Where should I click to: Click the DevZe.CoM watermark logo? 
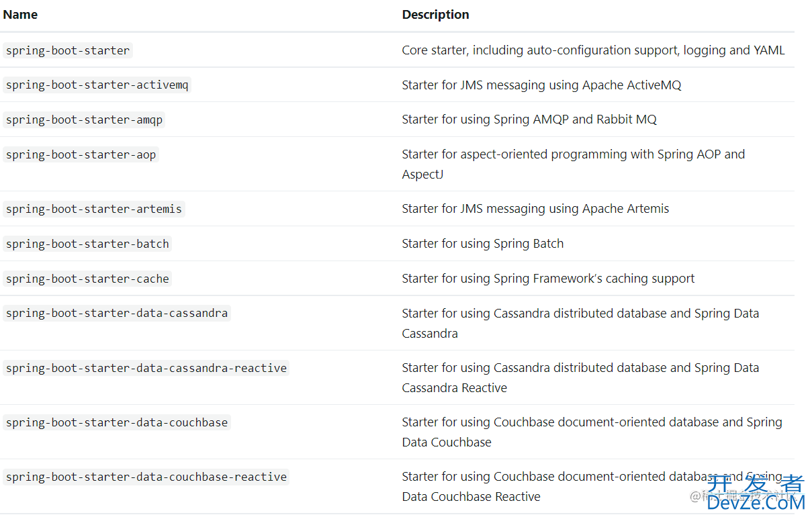tap(756, 492)
